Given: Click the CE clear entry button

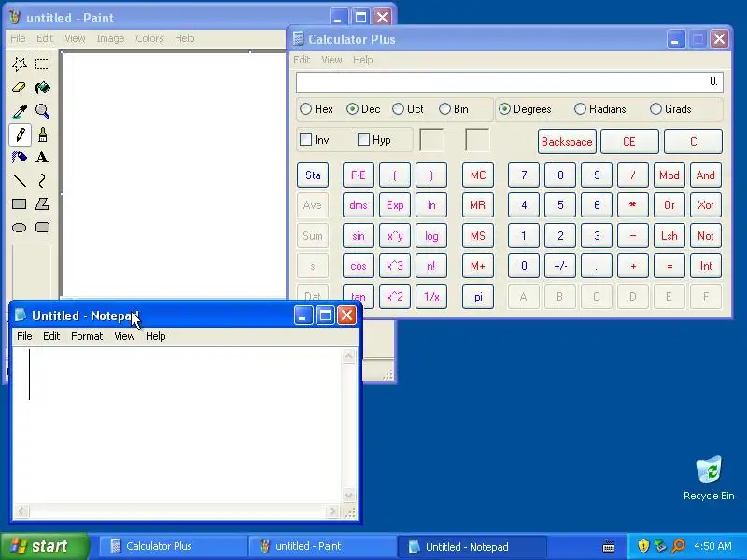Looking at the screenshot, I should coord(629,142).
